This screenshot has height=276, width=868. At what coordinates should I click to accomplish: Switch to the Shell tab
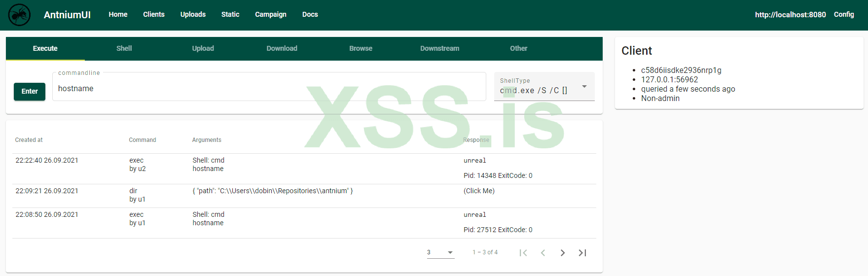(x=124, y=48)
